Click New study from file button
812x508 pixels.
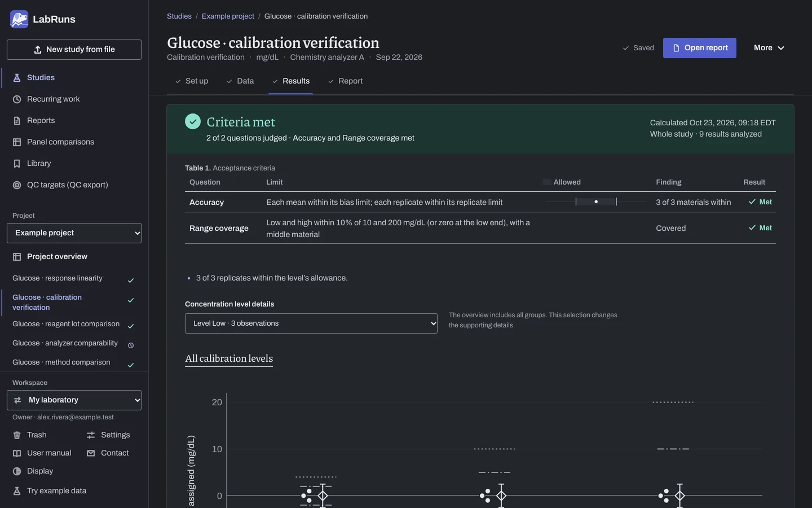74,50
